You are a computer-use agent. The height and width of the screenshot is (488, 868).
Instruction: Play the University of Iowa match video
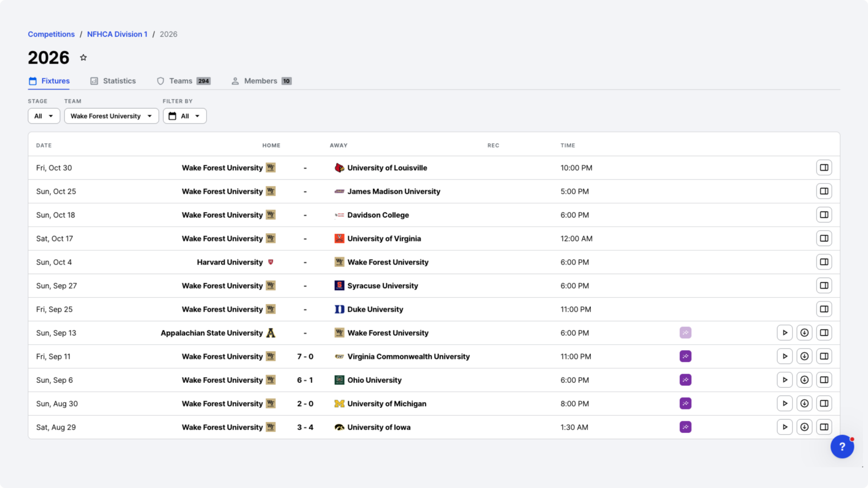point(785,427)
